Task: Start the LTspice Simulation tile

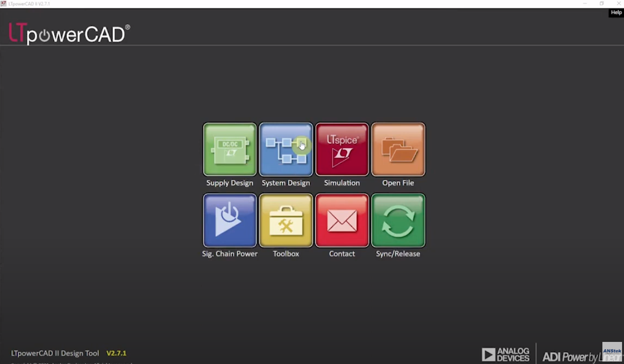Action: coord(342,150)
